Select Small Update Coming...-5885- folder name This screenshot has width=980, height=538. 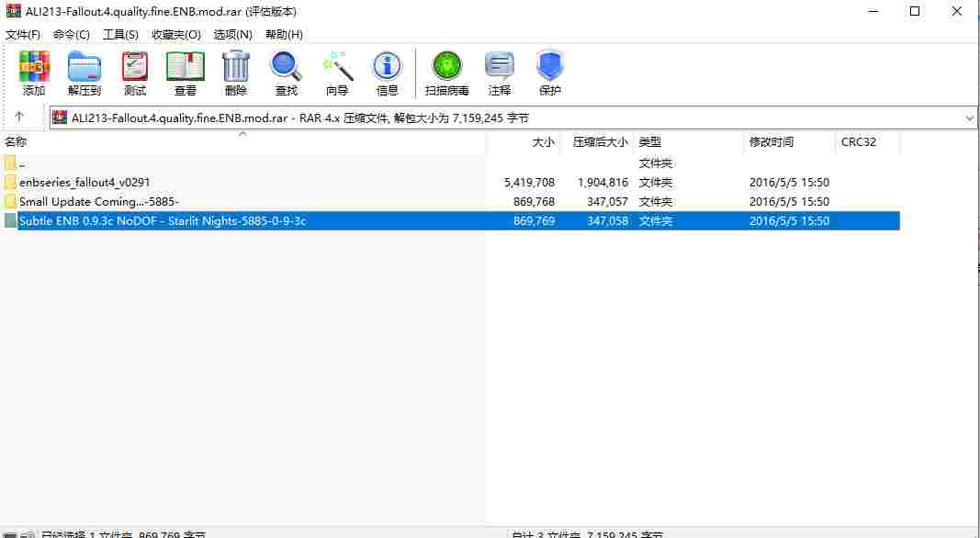pos(99,202)
